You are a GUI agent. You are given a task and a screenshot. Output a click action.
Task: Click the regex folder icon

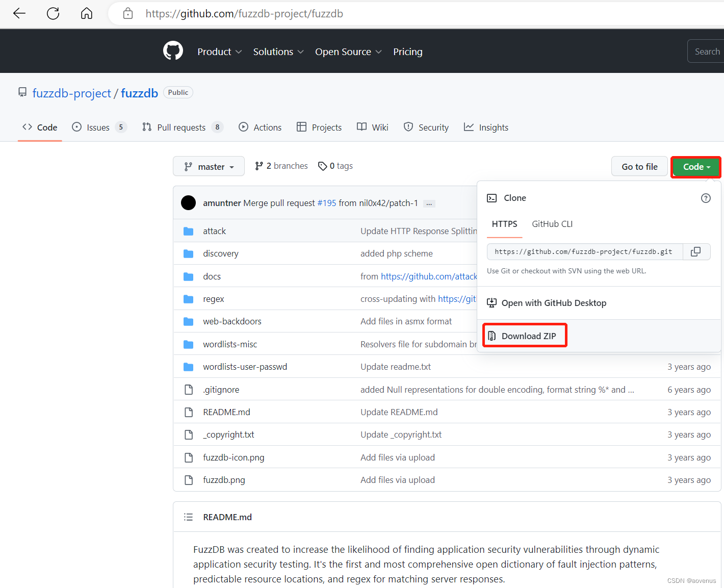coord(189,299)
